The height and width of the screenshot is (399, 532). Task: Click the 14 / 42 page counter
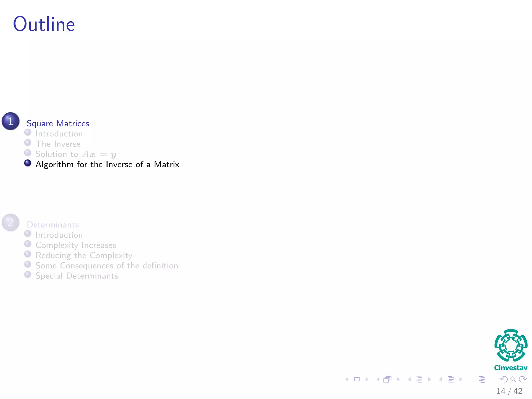(x=509, y=391)
